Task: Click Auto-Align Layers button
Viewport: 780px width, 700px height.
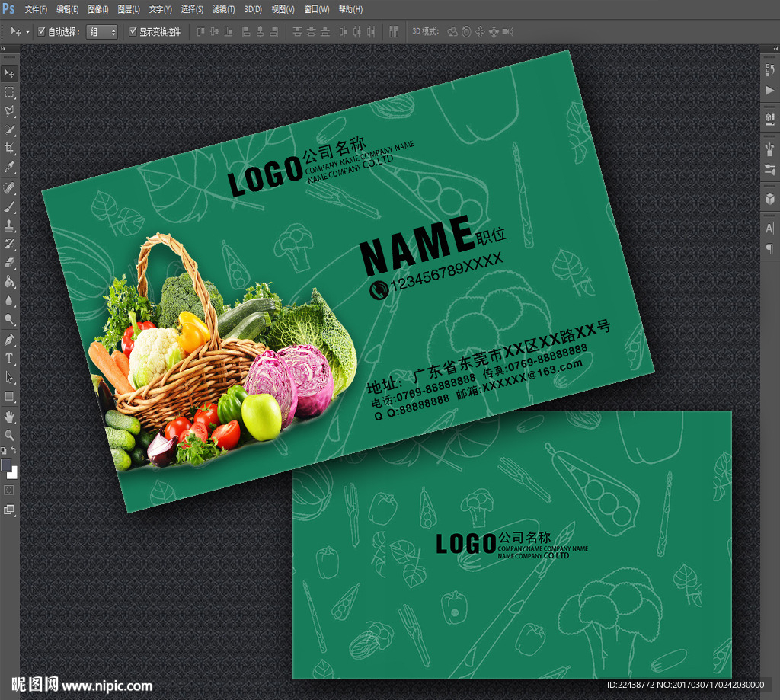Action: pyautogui.click(x=394, y=32)
